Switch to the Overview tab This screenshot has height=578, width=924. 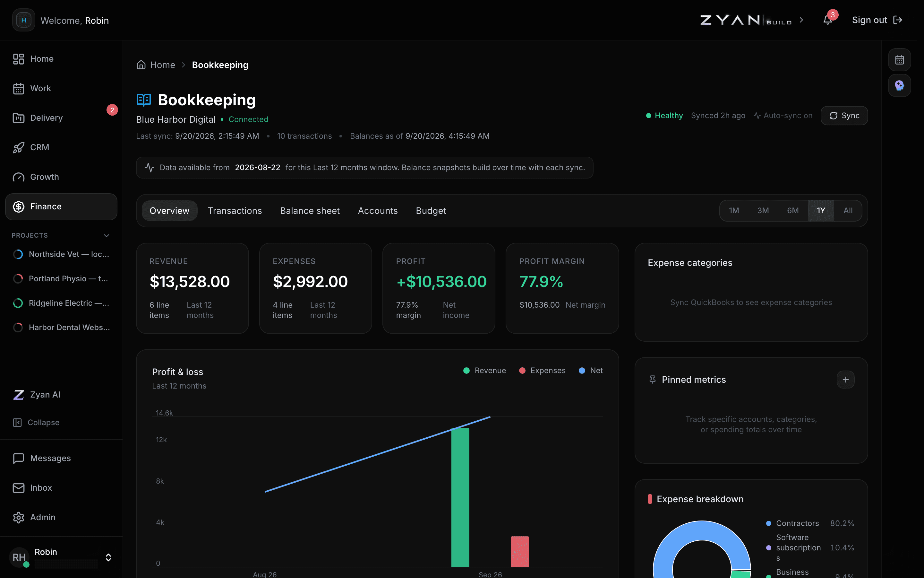[169, 211]
